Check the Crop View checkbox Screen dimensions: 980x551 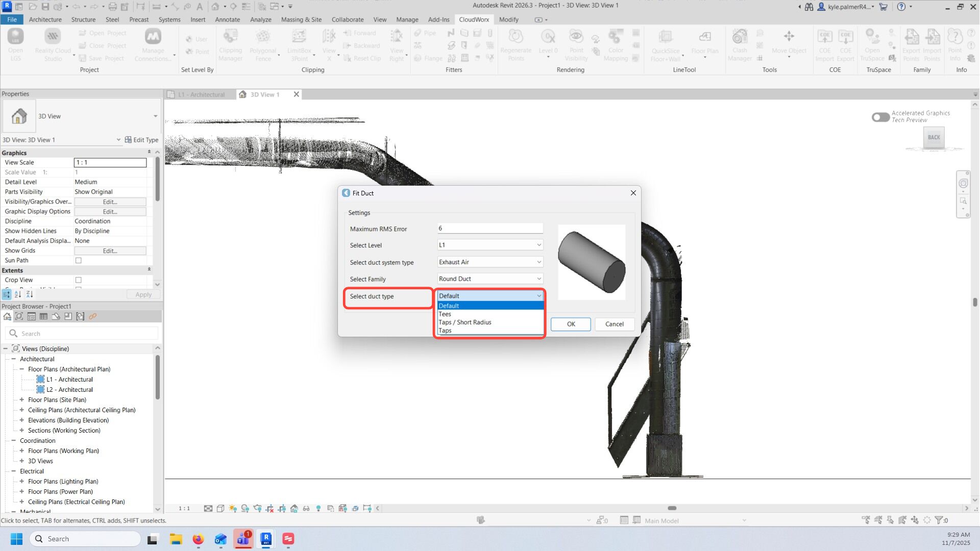coord(79,280)
